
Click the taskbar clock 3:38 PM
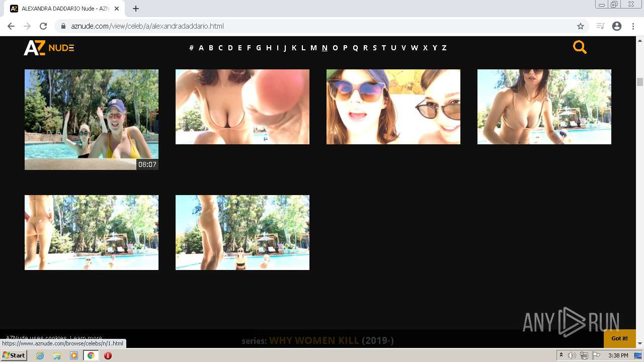click(618, 355)
